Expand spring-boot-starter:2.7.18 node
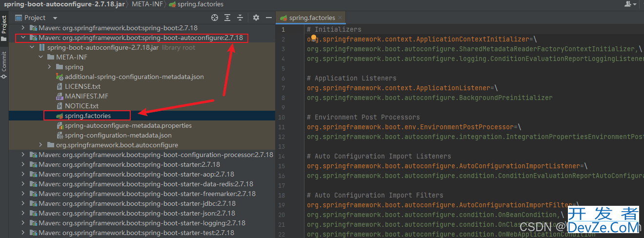644x238 pixels. coord(23,164)
